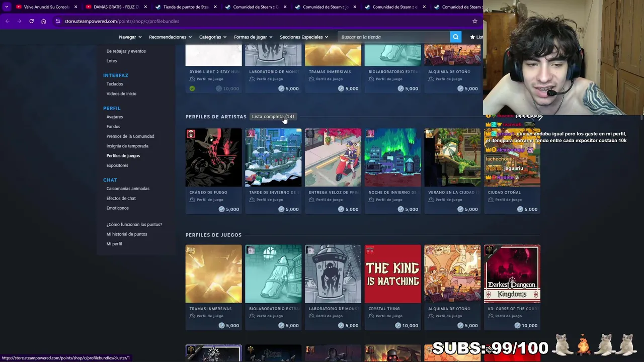Click the blue store search magnifier button
This screenshot has height=362, width=644.
[455, 37]
